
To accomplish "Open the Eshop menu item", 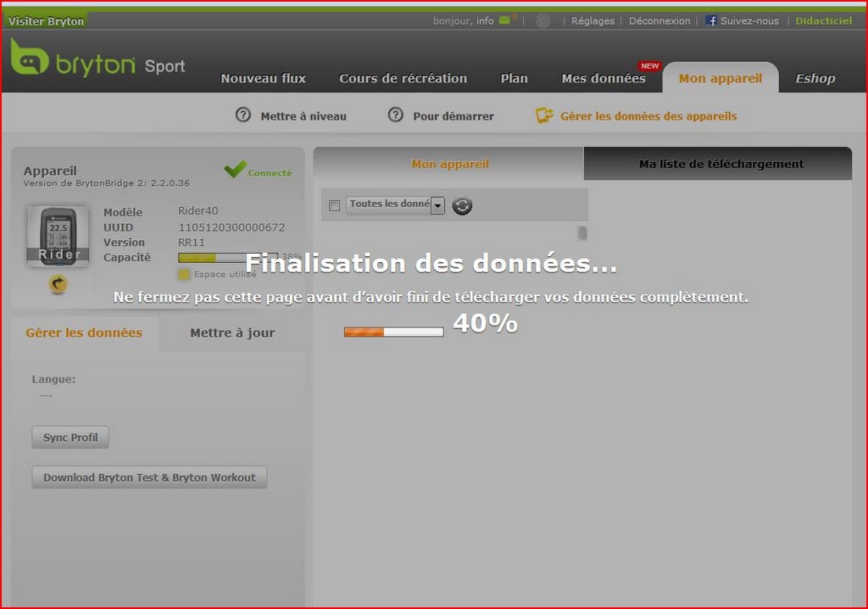I will coord(815,78).
